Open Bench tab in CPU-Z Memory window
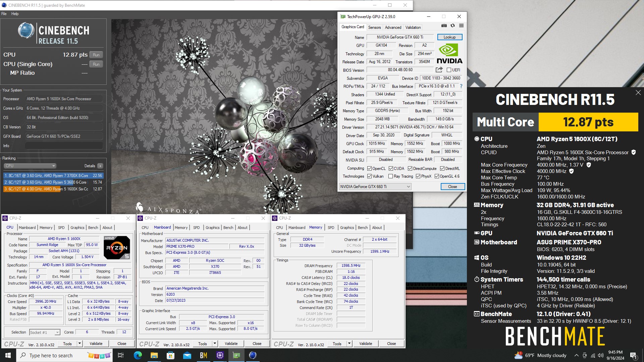This screenshot has width=644, height=362. pyautogui.click(x=363, y=228)
